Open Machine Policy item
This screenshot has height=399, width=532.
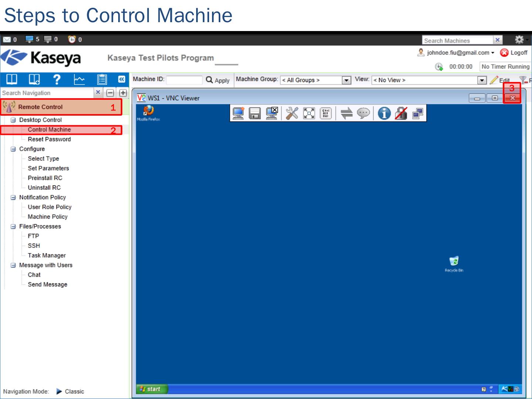pos(48,217)
